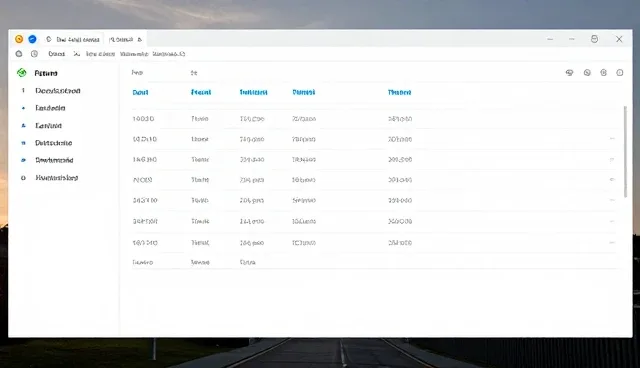Click the first of four icons right of table
The image size is (640, 368).
[x=569, y=73]
